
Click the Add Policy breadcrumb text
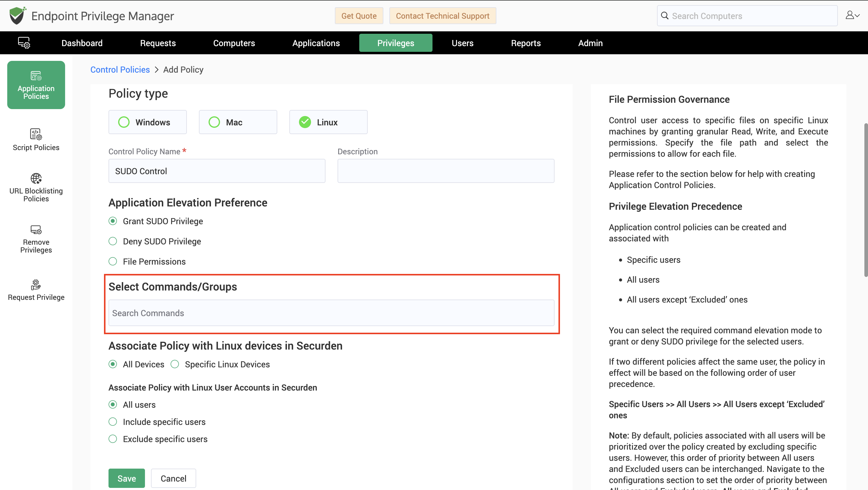coord(183,70)
